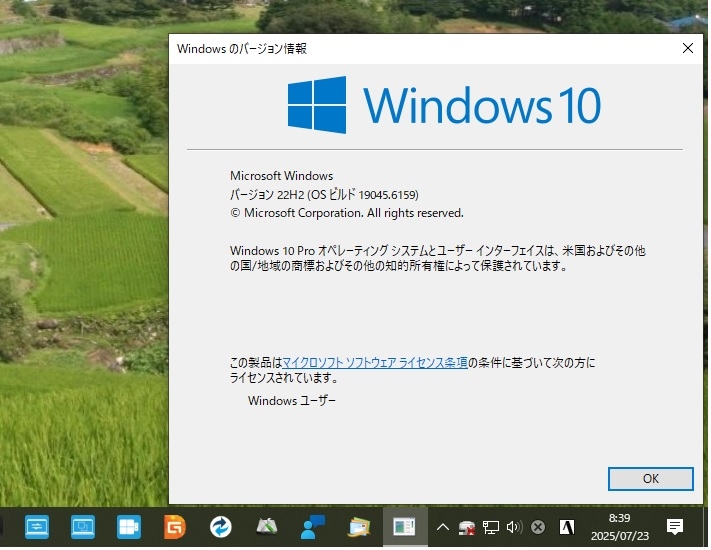This screenshot has height=550, width=711.
Task: Open the clock showing 8:39 2025/07/23
Action: point(619,527)
